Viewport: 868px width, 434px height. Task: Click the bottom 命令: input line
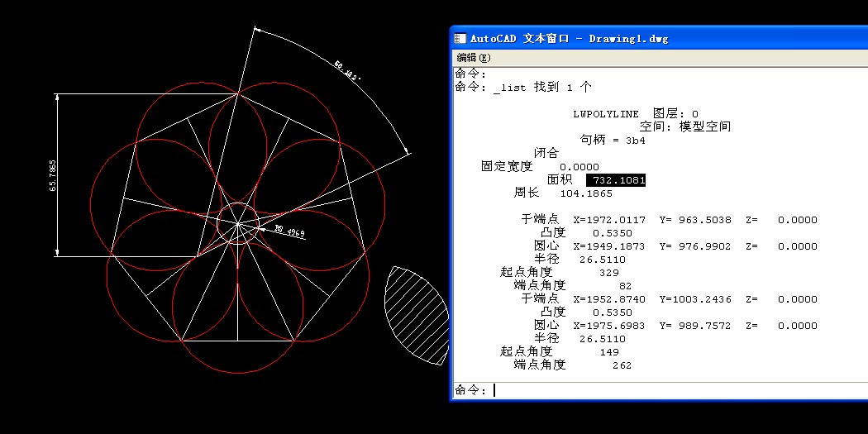pos(659,390)
